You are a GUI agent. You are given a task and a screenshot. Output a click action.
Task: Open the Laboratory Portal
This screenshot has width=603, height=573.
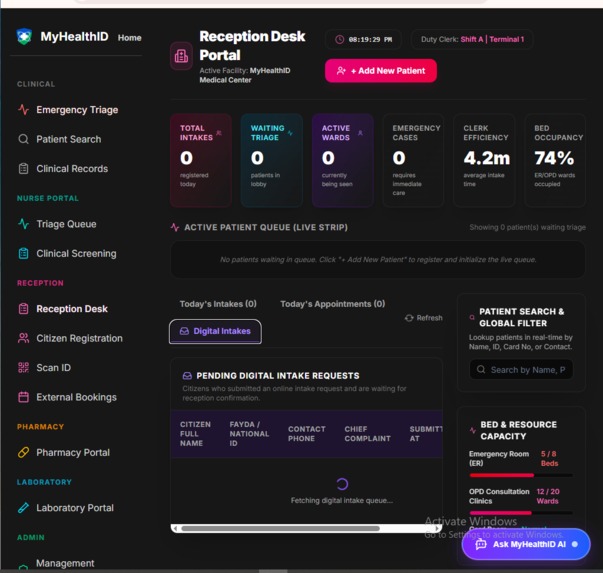click(x=75, y=508)
